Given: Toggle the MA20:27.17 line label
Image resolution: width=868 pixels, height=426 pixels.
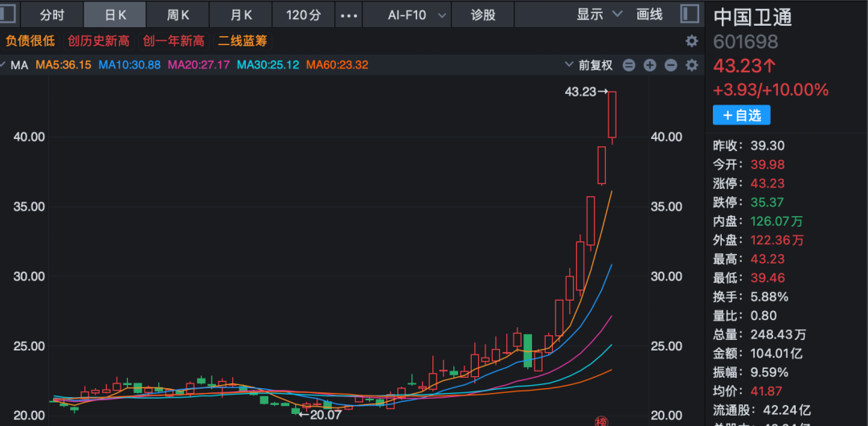Looking at the screenshot, I should (x=199, y=65).
